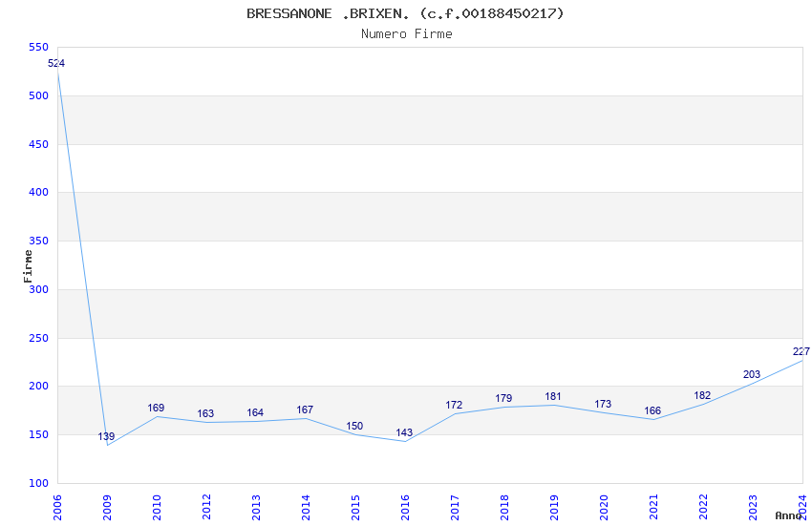Click the y-axis value 500
This screenshot has height=525, width=812.
click(x=39, y=95)
